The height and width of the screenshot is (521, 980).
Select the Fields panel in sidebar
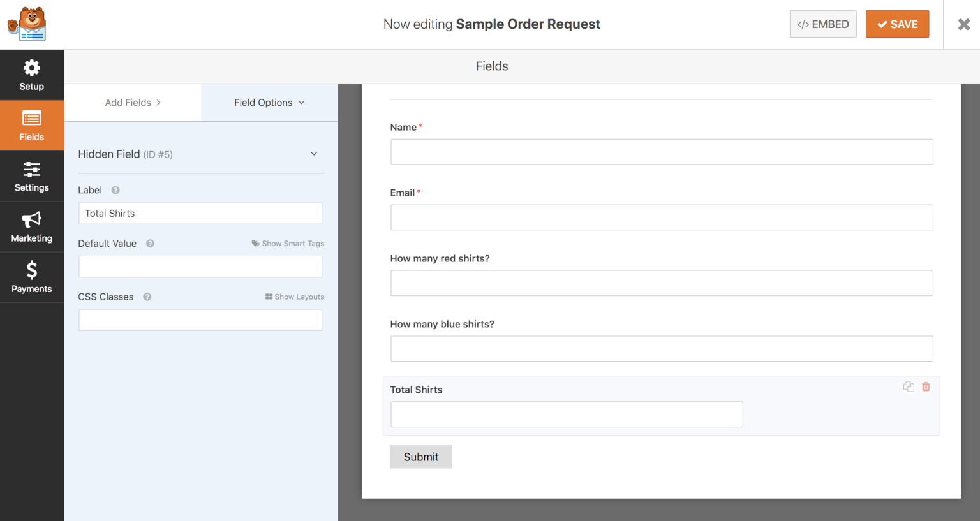31,125
